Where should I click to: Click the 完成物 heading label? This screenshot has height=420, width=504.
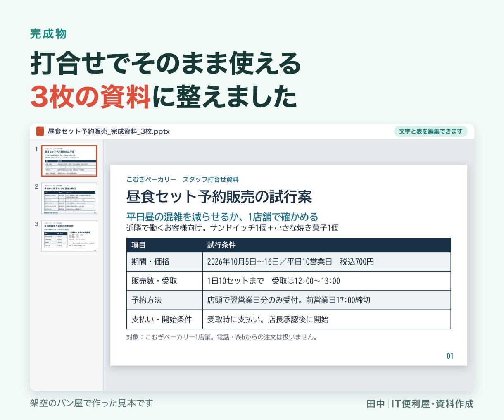pos(48,34)
